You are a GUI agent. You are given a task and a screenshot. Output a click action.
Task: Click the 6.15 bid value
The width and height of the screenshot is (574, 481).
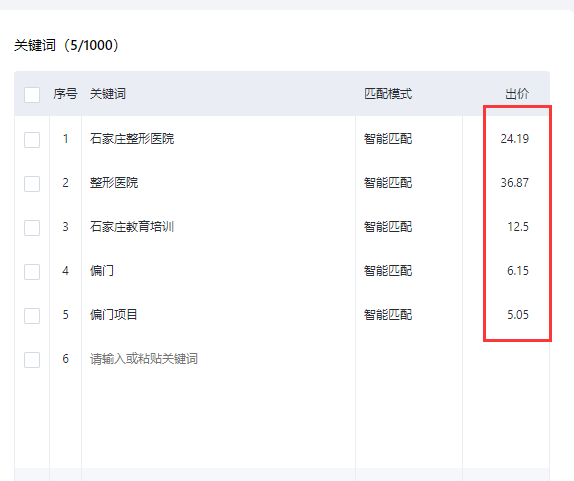tap(518, 271)
